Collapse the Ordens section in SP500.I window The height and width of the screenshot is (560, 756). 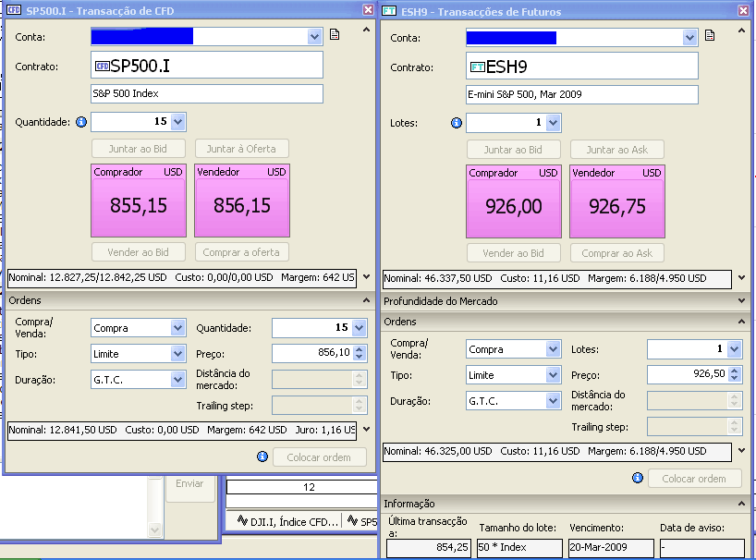pos(366,300)
